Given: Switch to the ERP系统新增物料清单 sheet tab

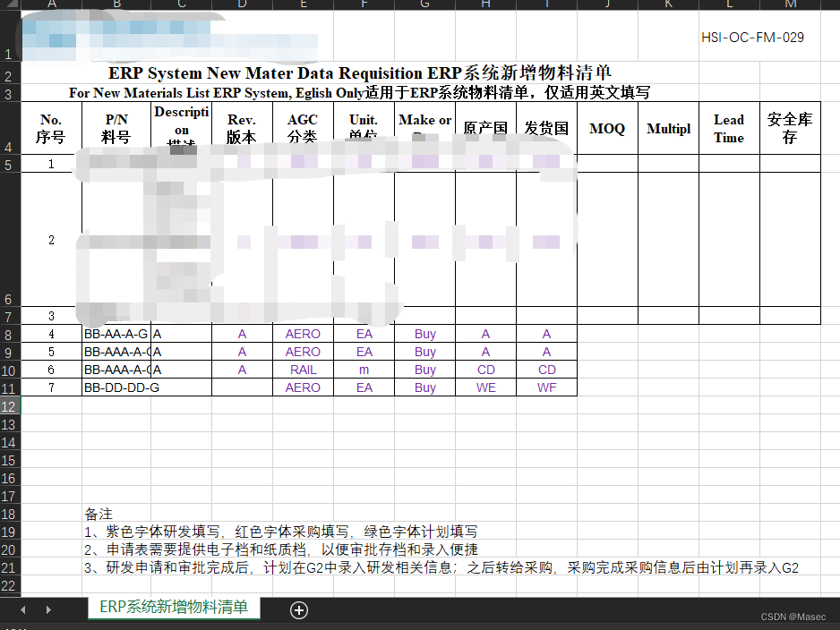Looking at the screenshot, I should pyautogui.click(x=173, y=608).
